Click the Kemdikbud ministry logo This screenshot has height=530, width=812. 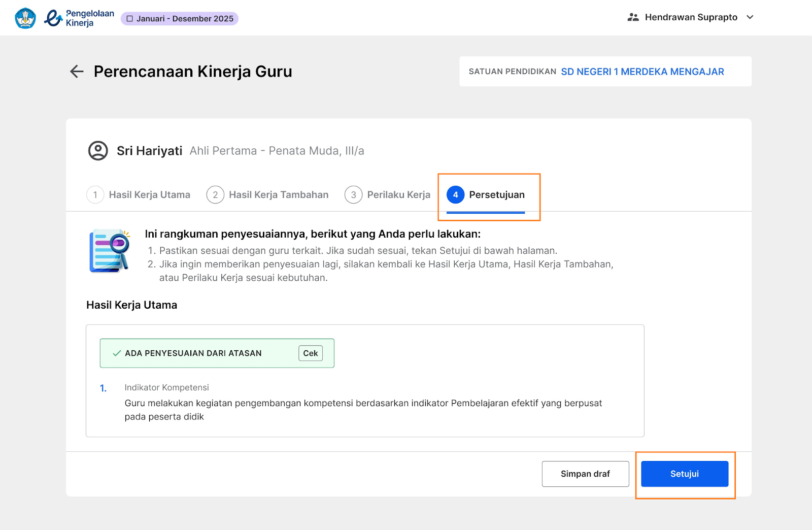coord(25,18)
